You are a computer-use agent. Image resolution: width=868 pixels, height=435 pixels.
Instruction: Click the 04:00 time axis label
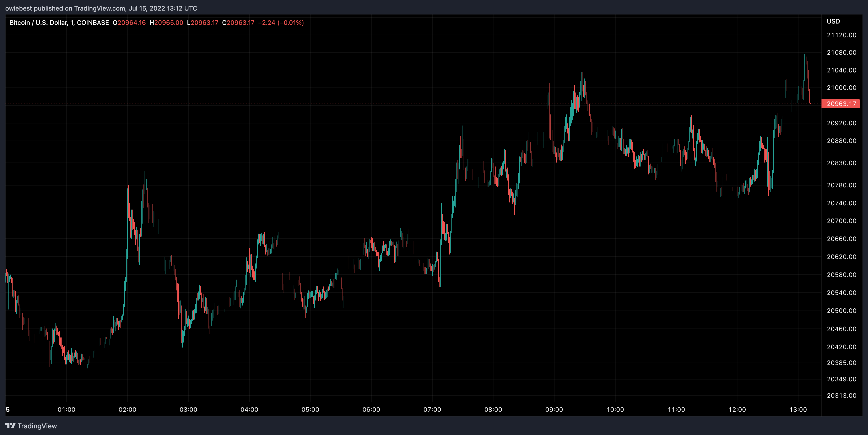[x=249, y=410]
